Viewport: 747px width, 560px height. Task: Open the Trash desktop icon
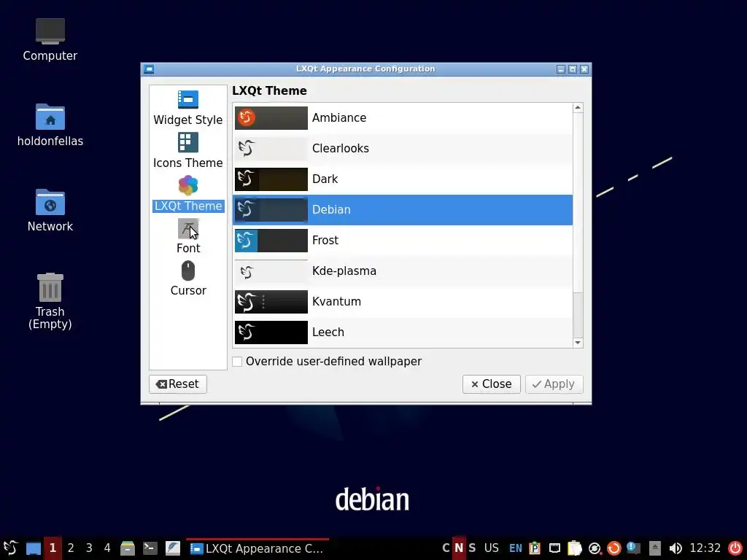point(50,301)
